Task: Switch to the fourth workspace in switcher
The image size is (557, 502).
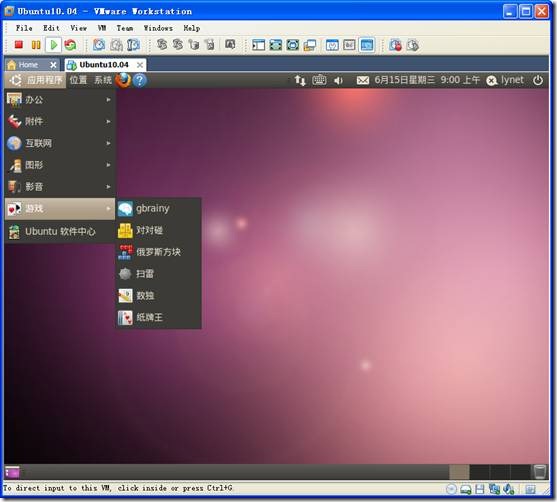Action: pyautogui.click(x=520, y=472)
